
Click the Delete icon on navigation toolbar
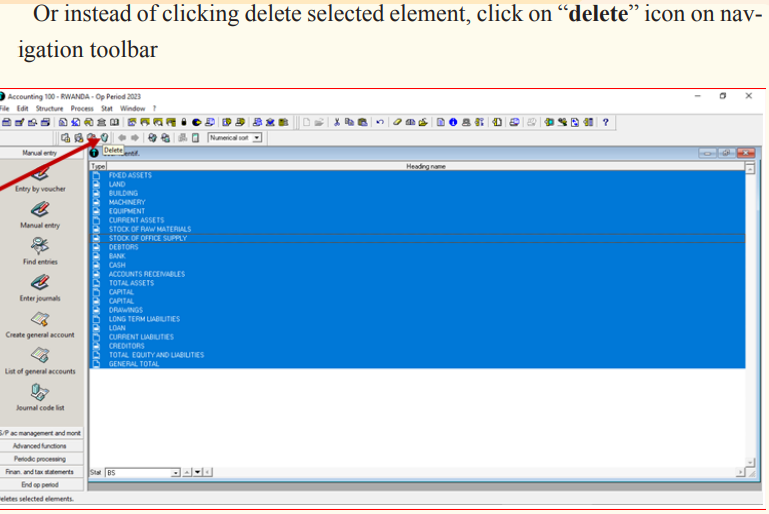(104, 138)
